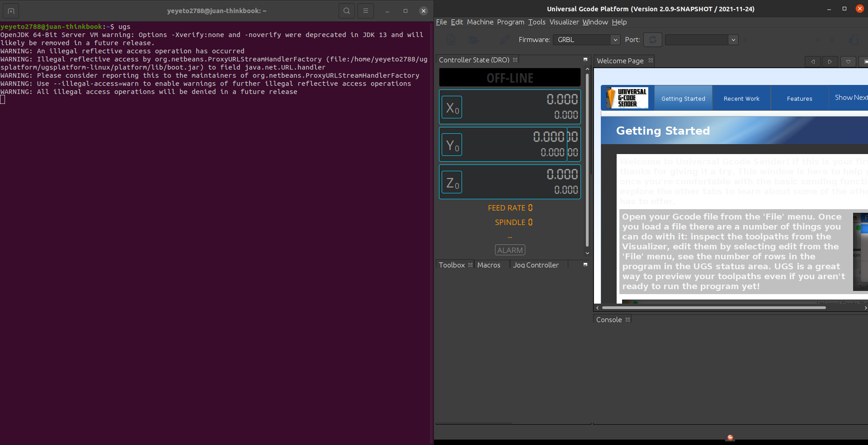Minimize the terminal window
Image resolution: width=868 pixels, height=445 pixels.
coord(387,11)
